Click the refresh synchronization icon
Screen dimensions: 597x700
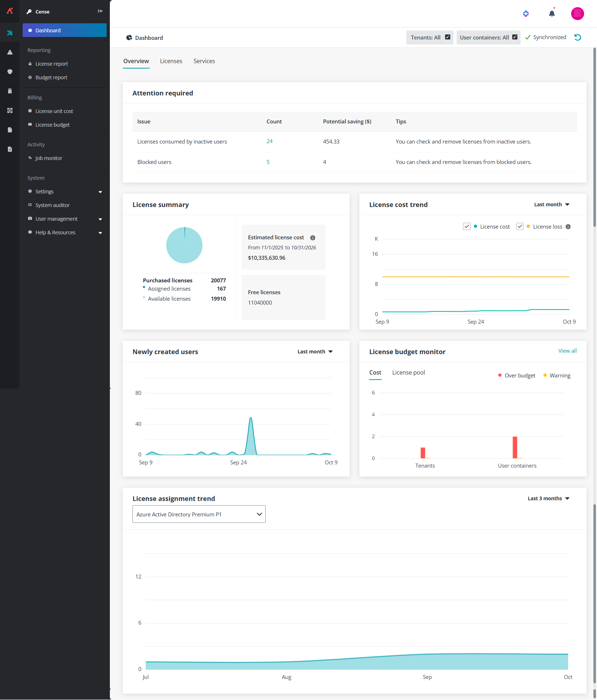tap(578, 37)
